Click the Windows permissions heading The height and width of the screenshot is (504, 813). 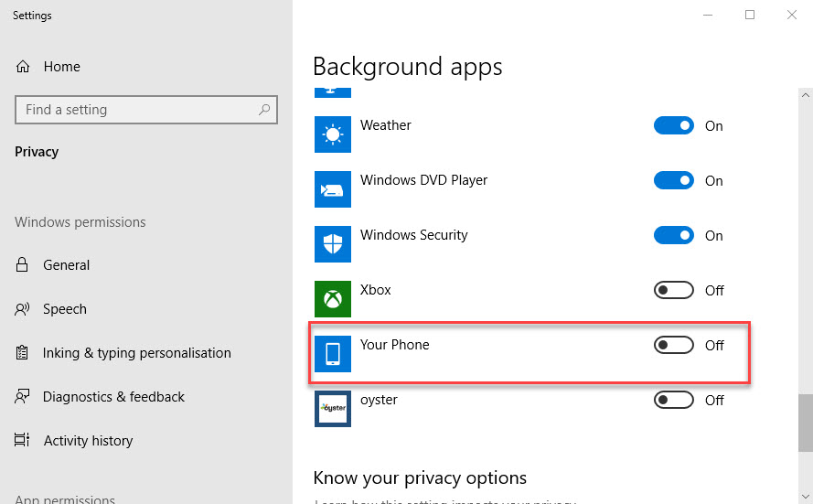(80, 222)
